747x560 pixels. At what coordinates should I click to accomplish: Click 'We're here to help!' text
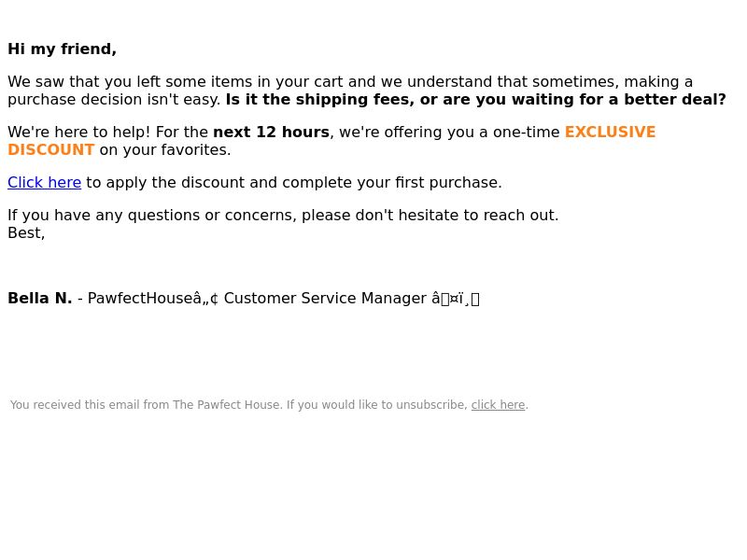point(79,132)
